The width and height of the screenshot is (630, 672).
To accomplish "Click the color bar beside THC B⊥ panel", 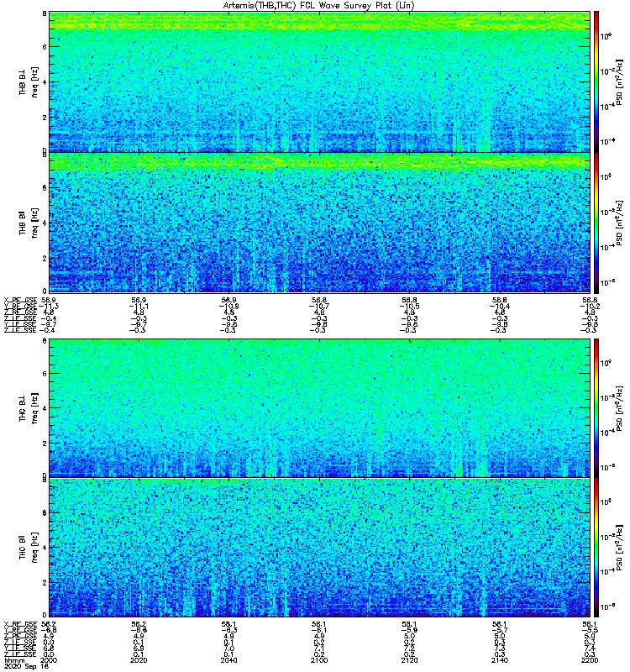I will [596, 408].
